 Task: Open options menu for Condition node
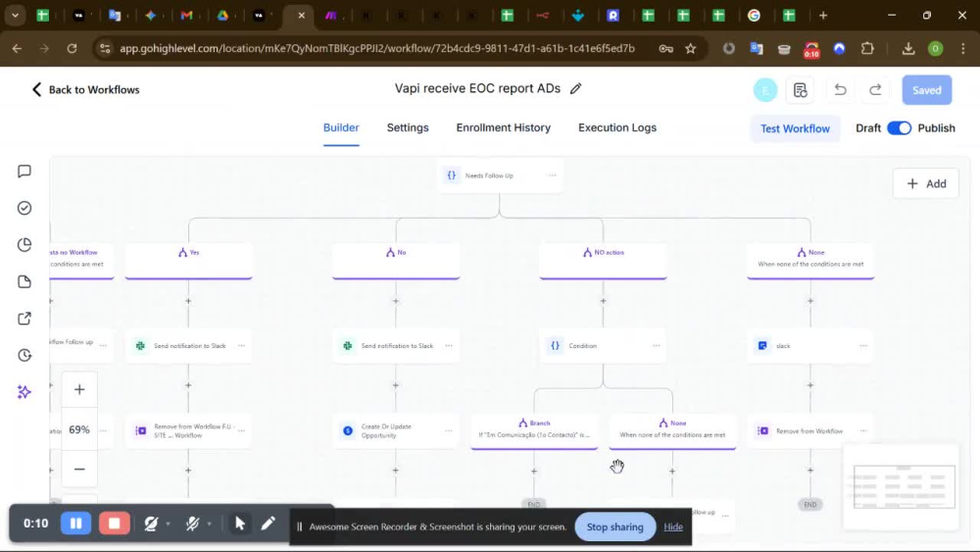click(657, 346)
